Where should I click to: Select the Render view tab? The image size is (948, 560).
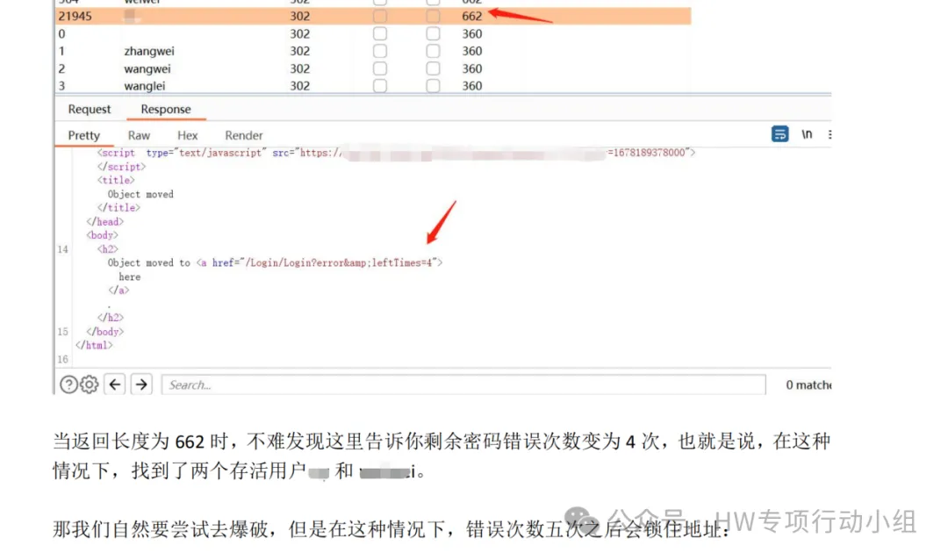[244, 135]
